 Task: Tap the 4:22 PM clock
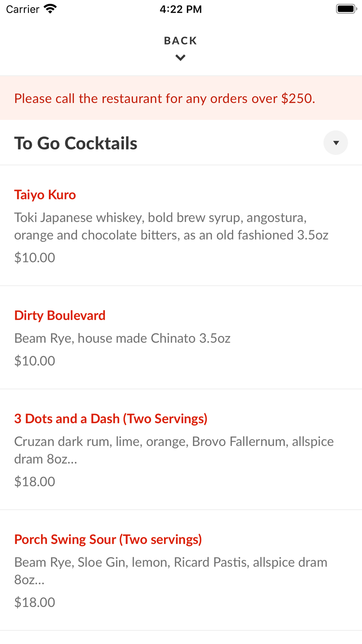click(x=181, y=9)
